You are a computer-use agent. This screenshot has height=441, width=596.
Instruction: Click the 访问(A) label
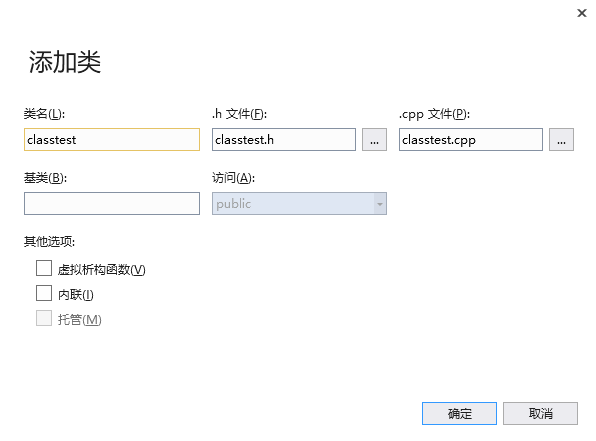[233, 178]
